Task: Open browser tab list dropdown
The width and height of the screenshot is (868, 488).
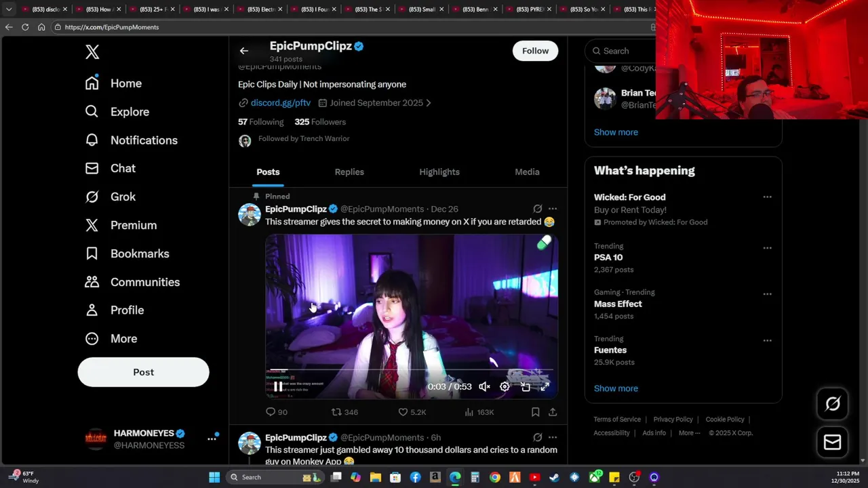Action: [x=9, y=9]
